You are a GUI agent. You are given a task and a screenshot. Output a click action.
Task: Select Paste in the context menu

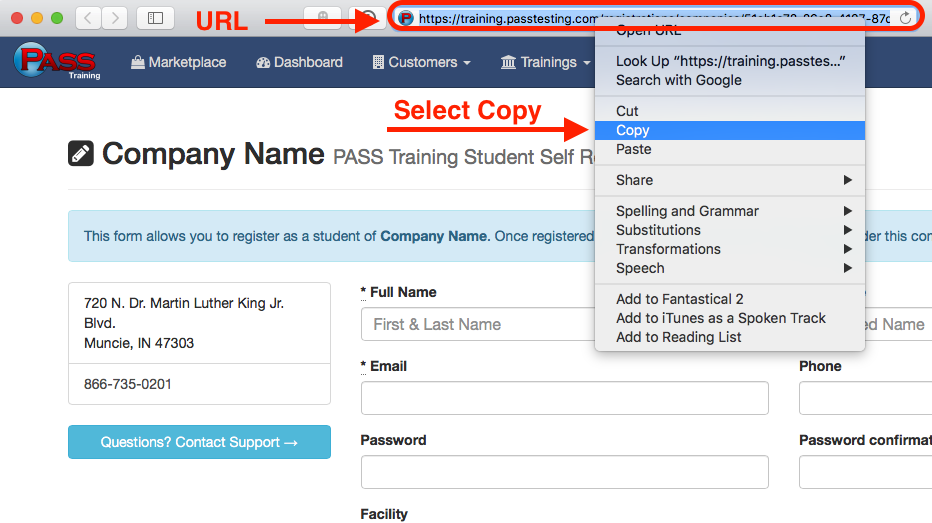click(x=730, y=149)
